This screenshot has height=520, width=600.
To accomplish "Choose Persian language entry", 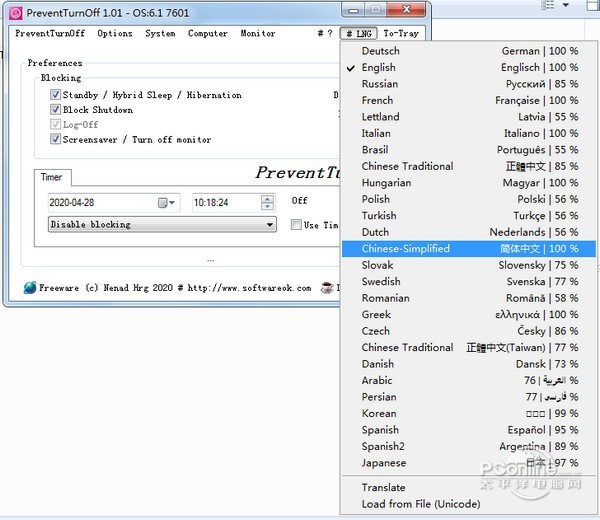I will (x=469, y=396).
